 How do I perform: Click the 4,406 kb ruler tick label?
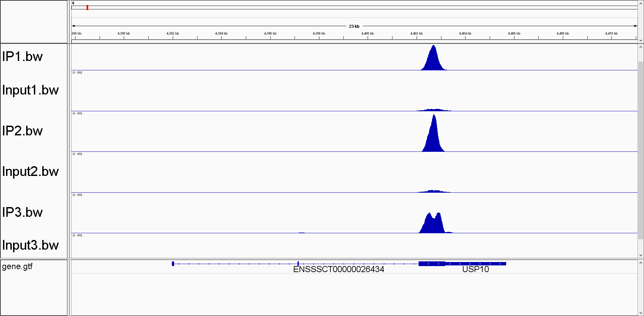pyautogui.click(x=514, y=34)
